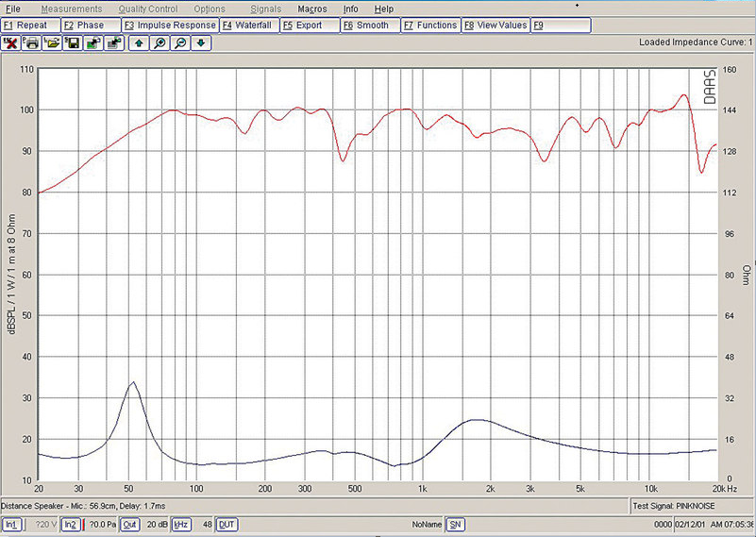
Task: Save the measurement with the floppy disk icon
Action: pyautogui.click(x=73, y=42)
